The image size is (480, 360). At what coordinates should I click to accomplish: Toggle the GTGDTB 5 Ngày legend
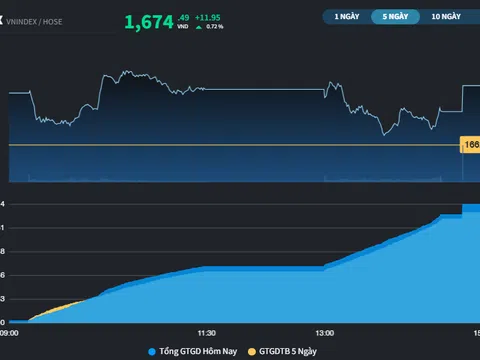282,351
